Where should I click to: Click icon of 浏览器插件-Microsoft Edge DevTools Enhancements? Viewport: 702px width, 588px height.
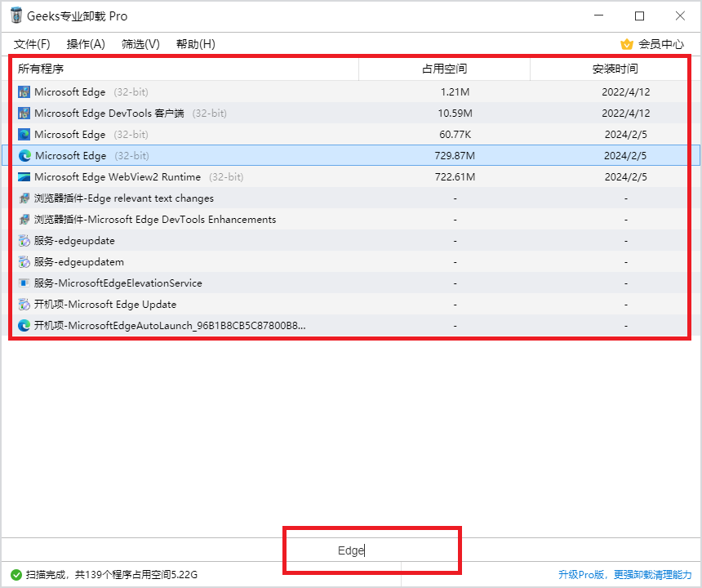pos(24,220)
